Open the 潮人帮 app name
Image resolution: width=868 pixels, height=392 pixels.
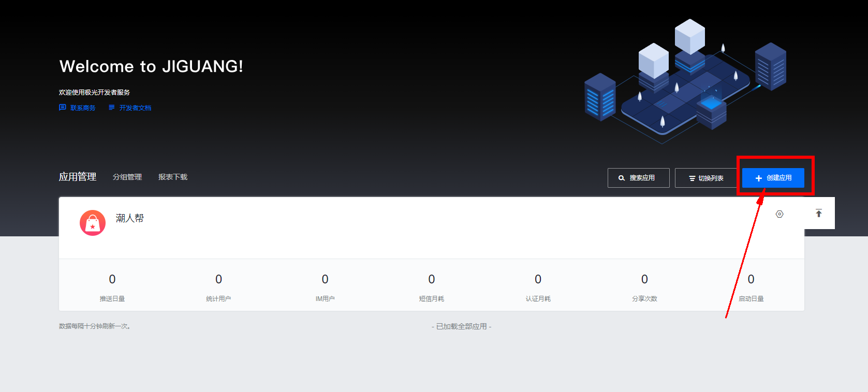coord(130,218)
